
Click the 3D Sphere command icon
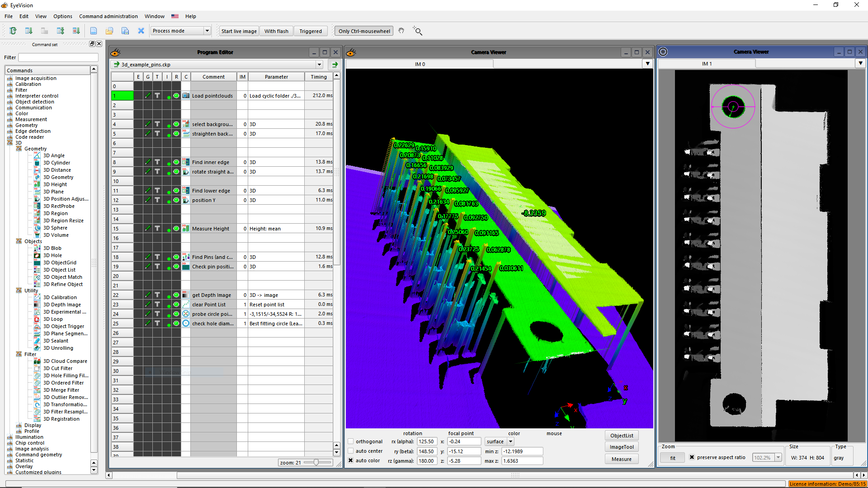coord(38,228)
